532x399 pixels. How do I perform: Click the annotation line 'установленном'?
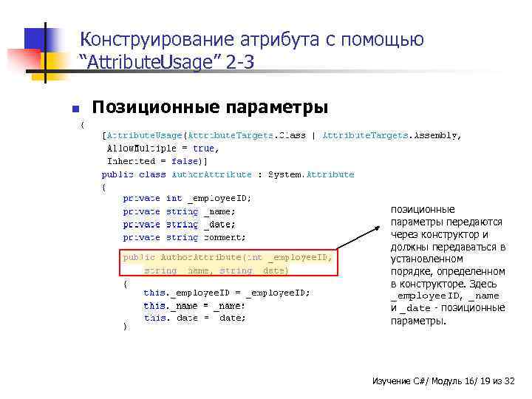point(427,259)
